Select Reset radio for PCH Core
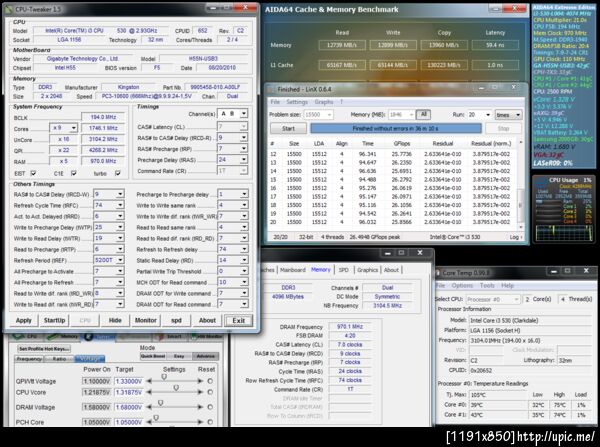600x447 pixels. [210, 422]
